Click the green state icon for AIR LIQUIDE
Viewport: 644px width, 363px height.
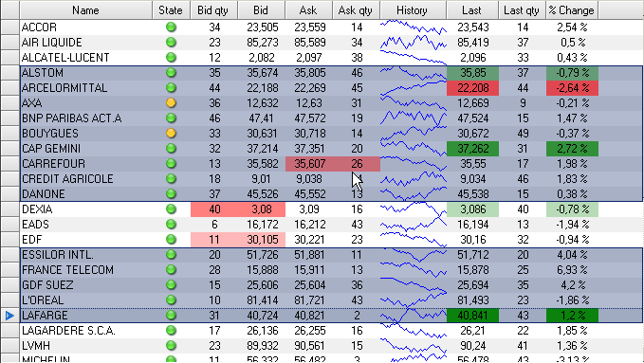coord(171,43)
